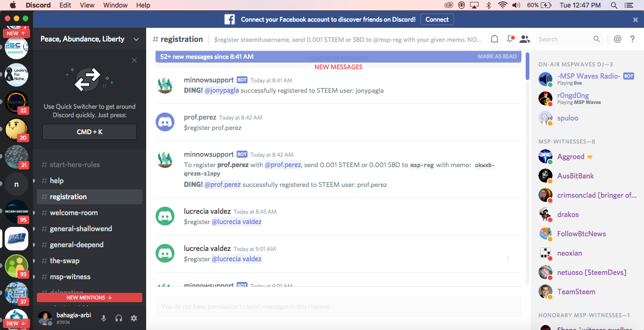
Task: Click lucrecia valdez avatar at 8:45 AM
Action: coord(165,216)
